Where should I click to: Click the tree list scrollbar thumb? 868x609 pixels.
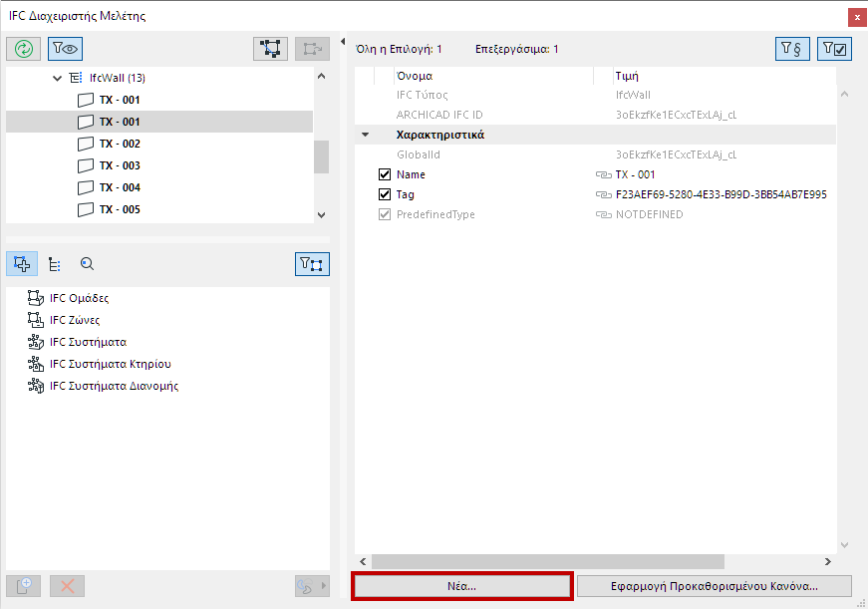tap(322, 156)
